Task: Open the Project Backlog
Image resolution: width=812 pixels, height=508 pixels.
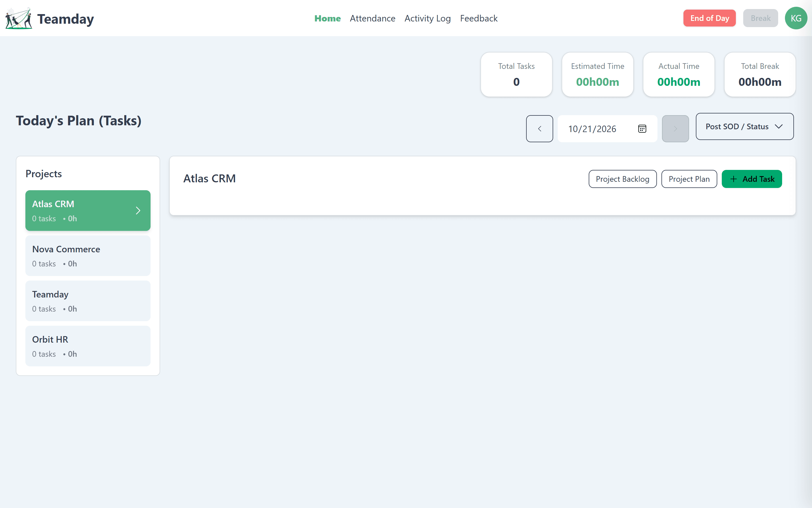Action: pyautogui.click(x=623, y=179)
